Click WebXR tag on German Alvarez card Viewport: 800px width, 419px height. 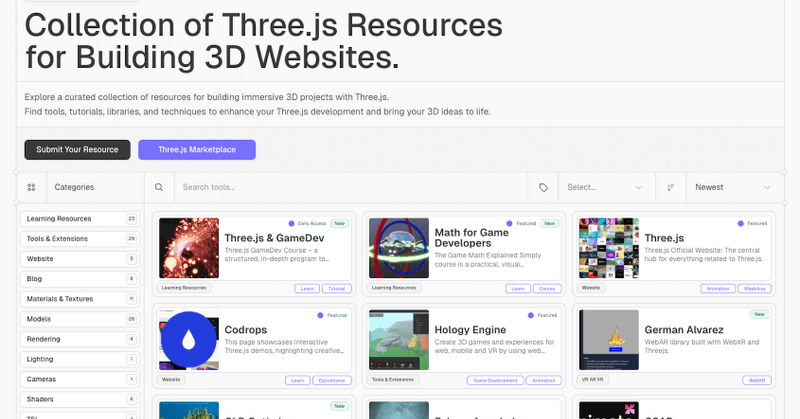pos(757,380)
